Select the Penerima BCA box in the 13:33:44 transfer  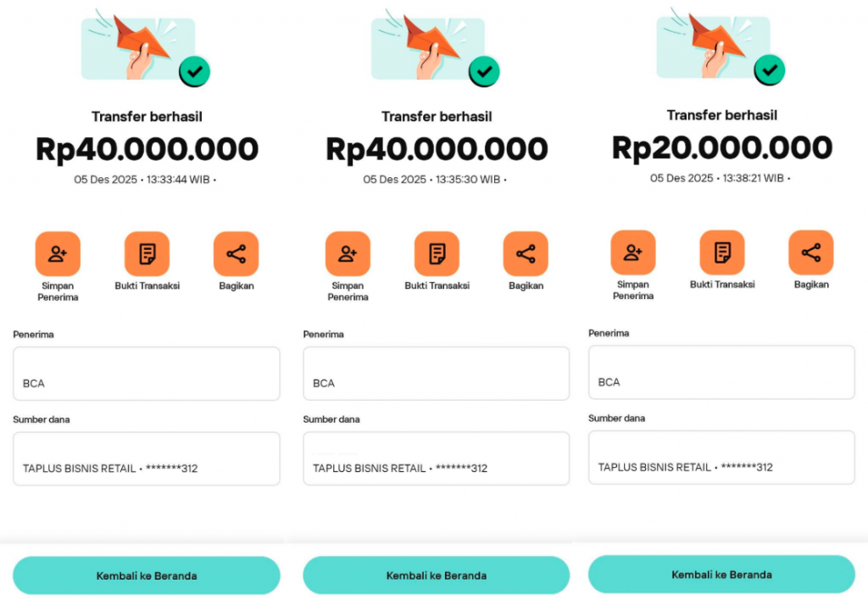click(146, 374)
